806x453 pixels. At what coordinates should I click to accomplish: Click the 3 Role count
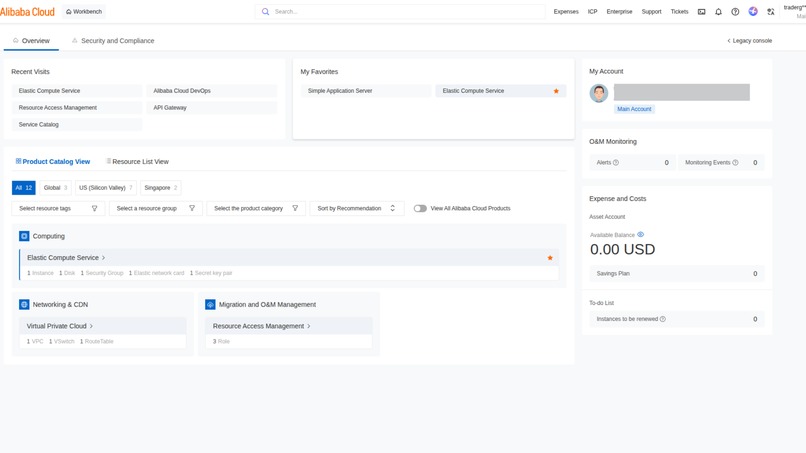tap(221, 341)
